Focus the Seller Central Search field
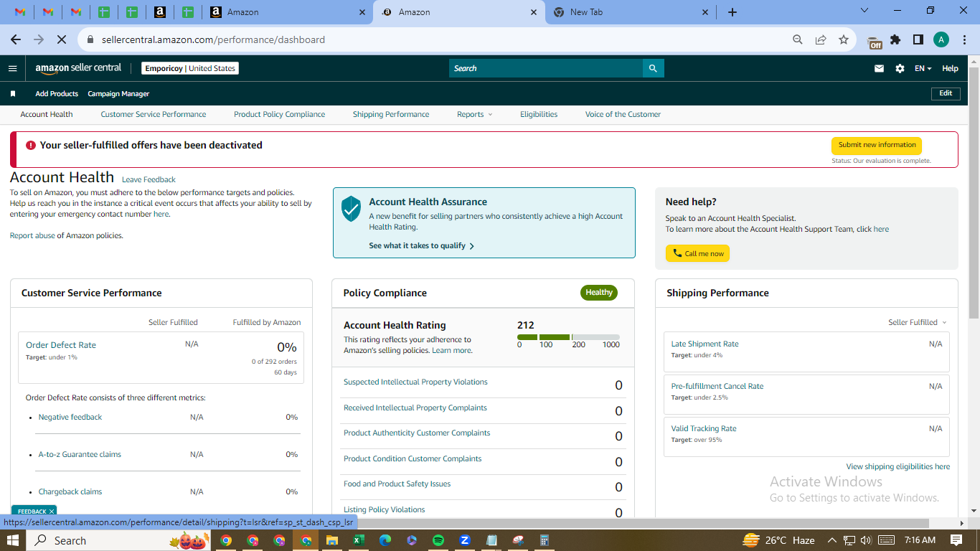Image resolution: width=980 pixels, height=551 pixels. coord(546,68)
